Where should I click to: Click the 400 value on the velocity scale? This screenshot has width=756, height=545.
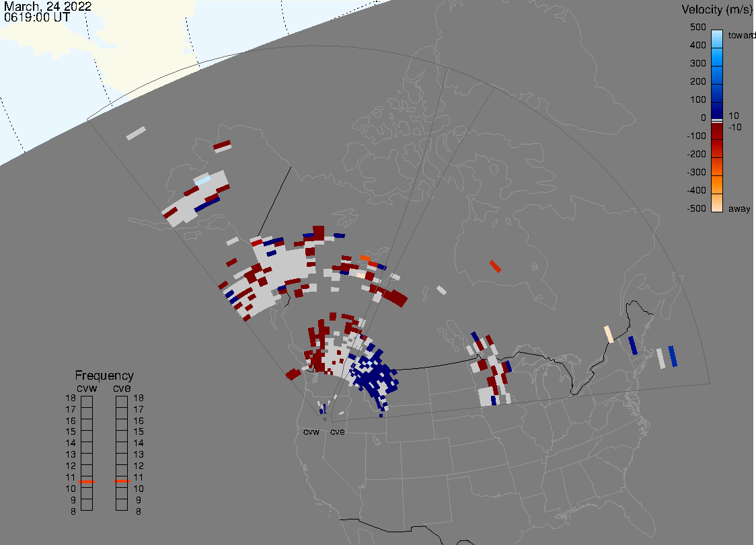click(697, 45)
